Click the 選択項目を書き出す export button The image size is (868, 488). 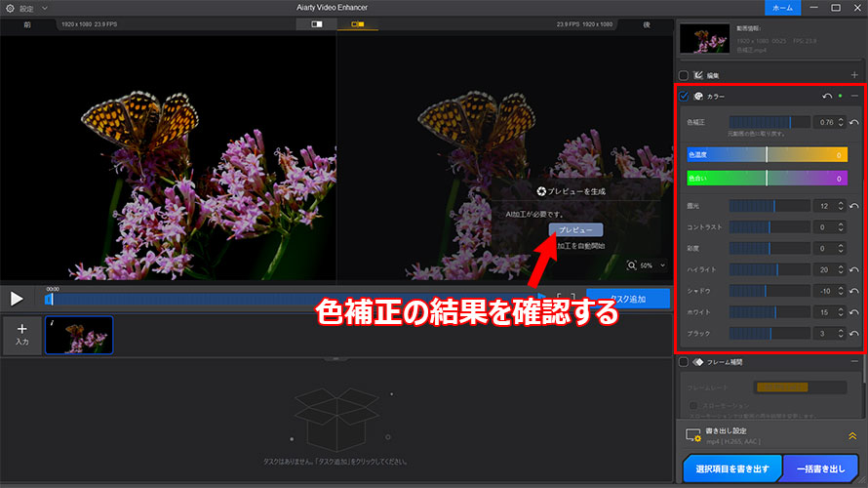tap(731, 469)
